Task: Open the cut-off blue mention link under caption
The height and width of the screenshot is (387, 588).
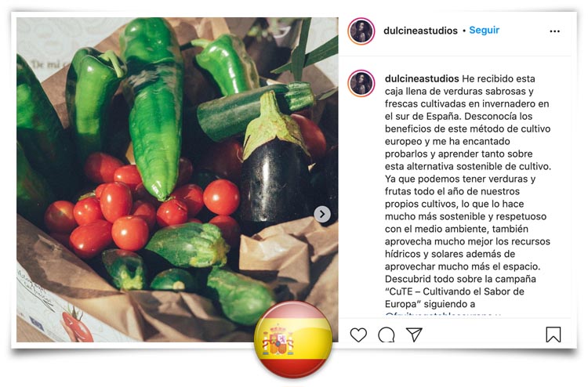Action: (443, 315)
